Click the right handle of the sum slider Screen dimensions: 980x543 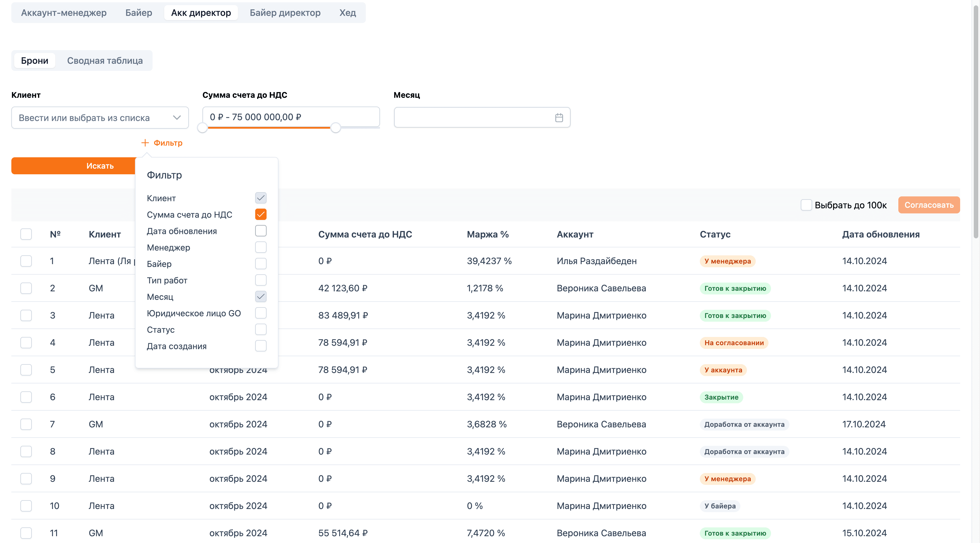[x=335, y=128]
